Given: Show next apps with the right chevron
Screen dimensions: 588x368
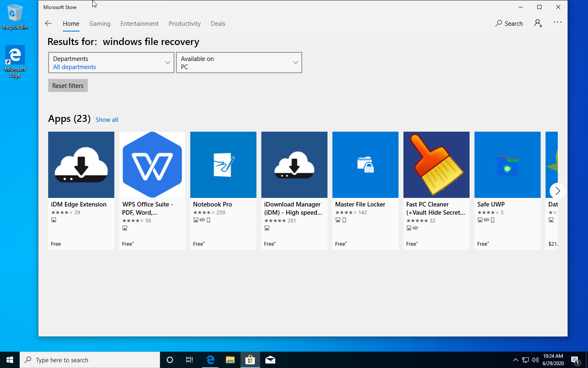Looking at the screenshot, I should pos(557,191).
